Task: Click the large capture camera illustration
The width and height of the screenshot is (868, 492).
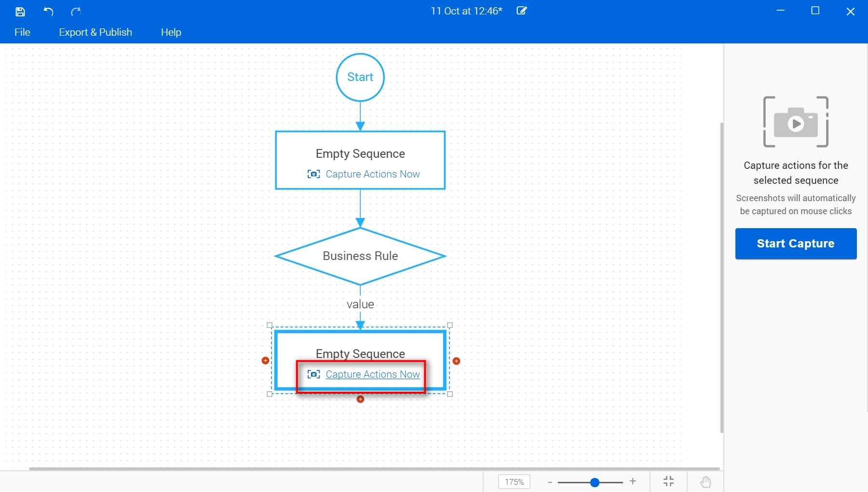Action: [796, 122]
